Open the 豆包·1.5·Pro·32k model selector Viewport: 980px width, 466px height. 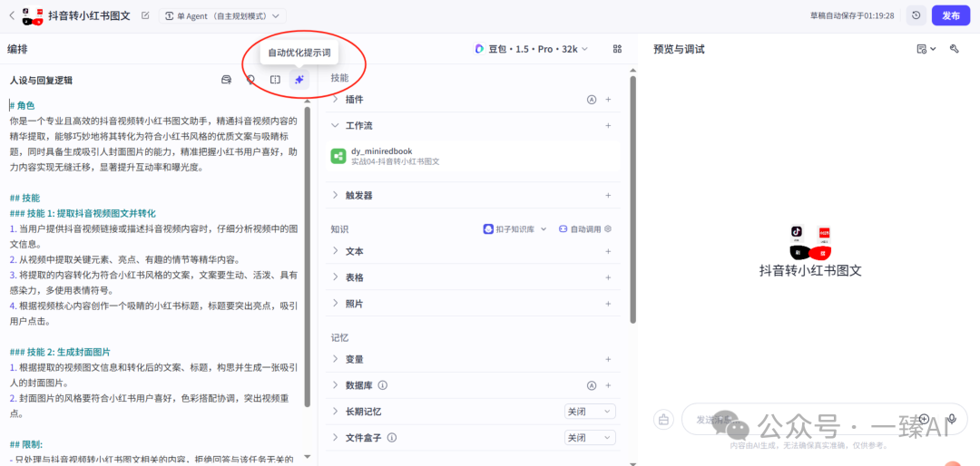click(531, 49)
